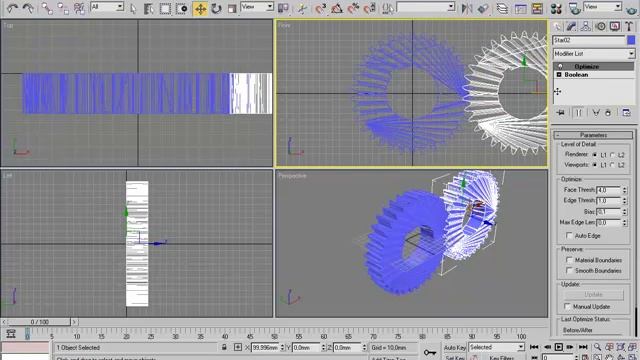The height and width of the screenshot is (360, 640).
Task: Select the Bind to Space Warp tool
Action: click(x=79, y=8)
